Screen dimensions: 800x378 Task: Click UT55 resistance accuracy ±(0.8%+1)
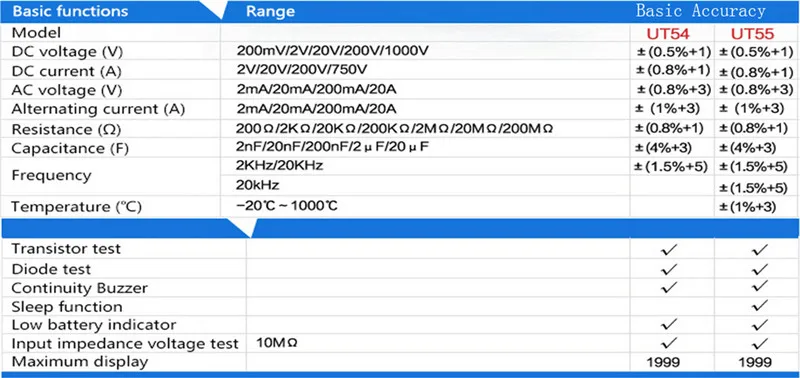753,128
